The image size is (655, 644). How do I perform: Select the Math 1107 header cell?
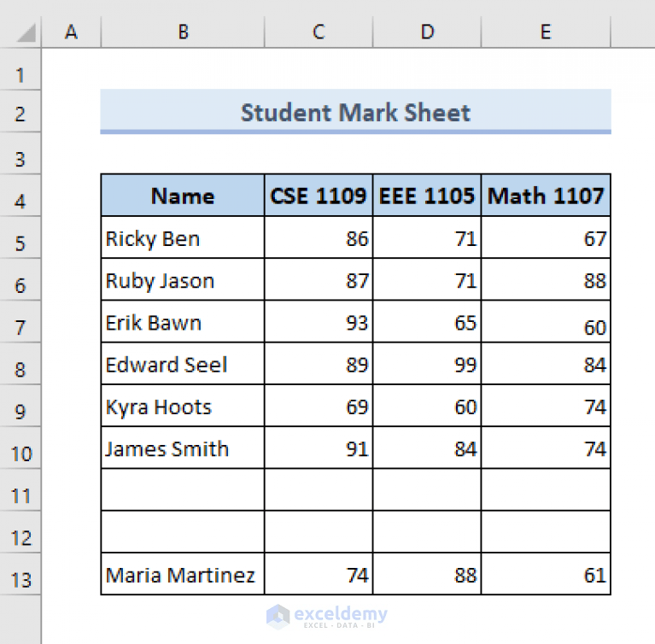(546, 195)
